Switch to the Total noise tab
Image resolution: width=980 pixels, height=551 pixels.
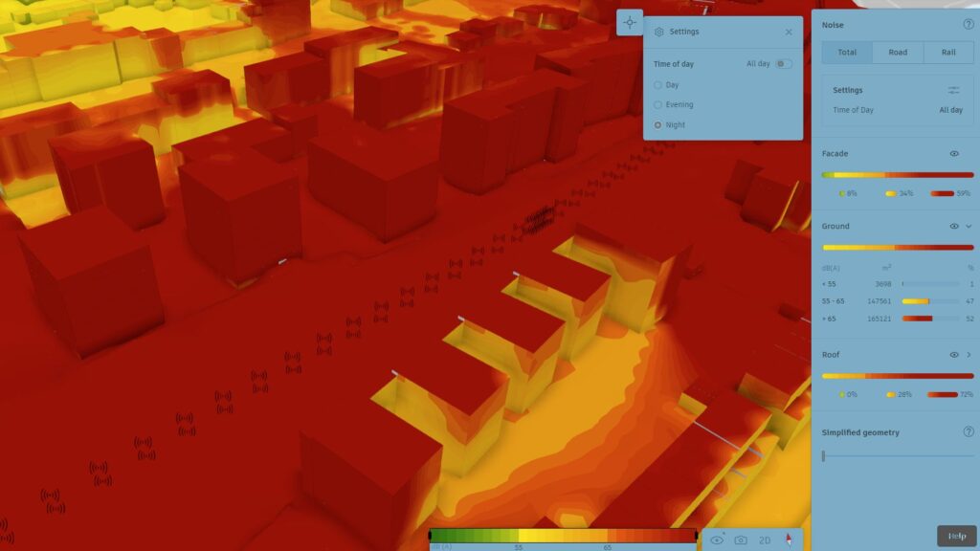pos(847,53)
